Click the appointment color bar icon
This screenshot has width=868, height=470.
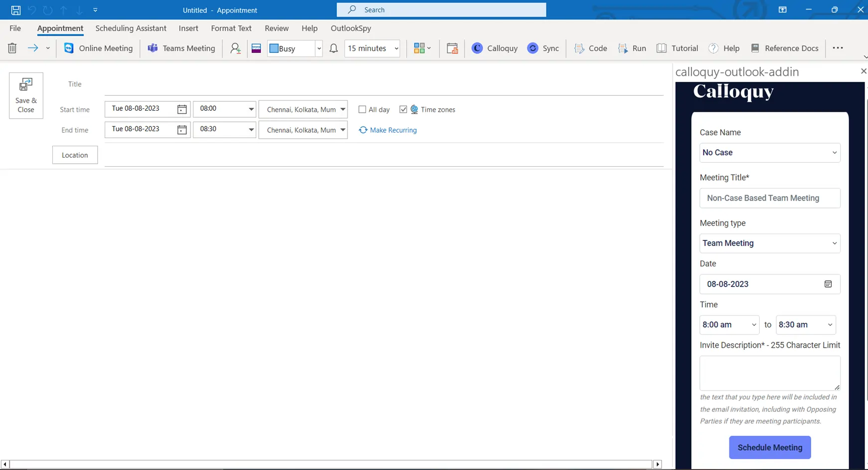256,48
